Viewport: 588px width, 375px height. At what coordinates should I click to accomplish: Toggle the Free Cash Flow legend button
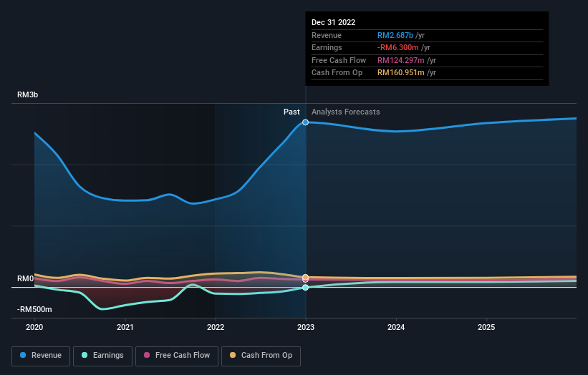coord(177,356)
